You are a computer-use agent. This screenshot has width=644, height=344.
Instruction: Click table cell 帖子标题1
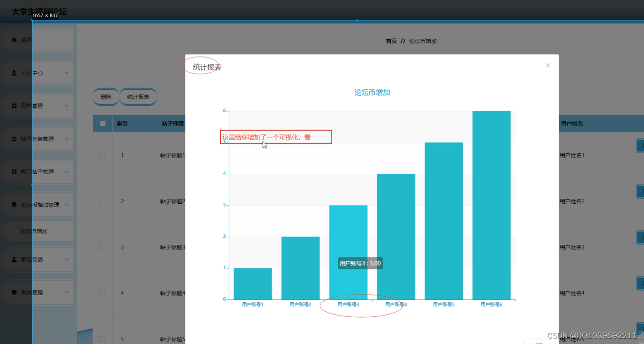pos(173,155)
